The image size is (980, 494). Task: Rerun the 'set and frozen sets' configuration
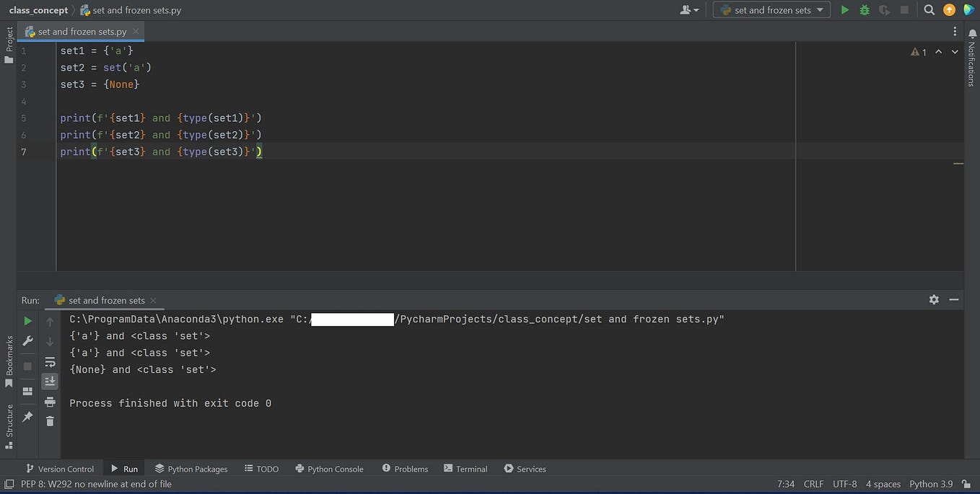(x=27, y=320)
